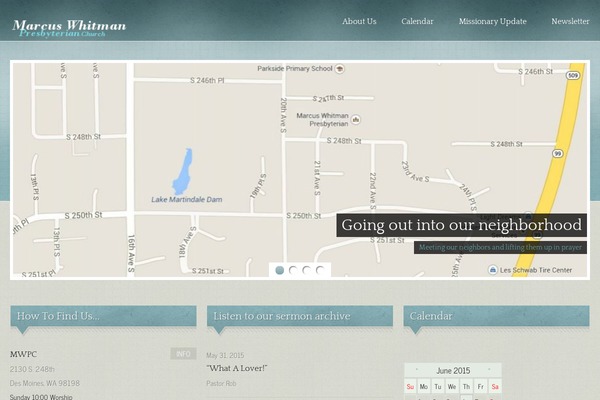
Task: Click the Calendar section header
Action: tap(496, 316)
